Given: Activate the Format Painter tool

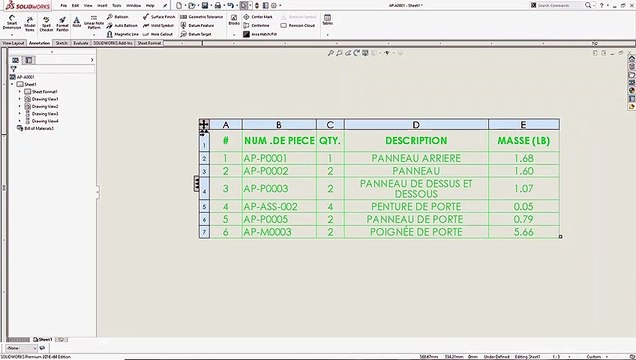Looking at the screenshot, I should pyautogui.click(x=62, y=24).
